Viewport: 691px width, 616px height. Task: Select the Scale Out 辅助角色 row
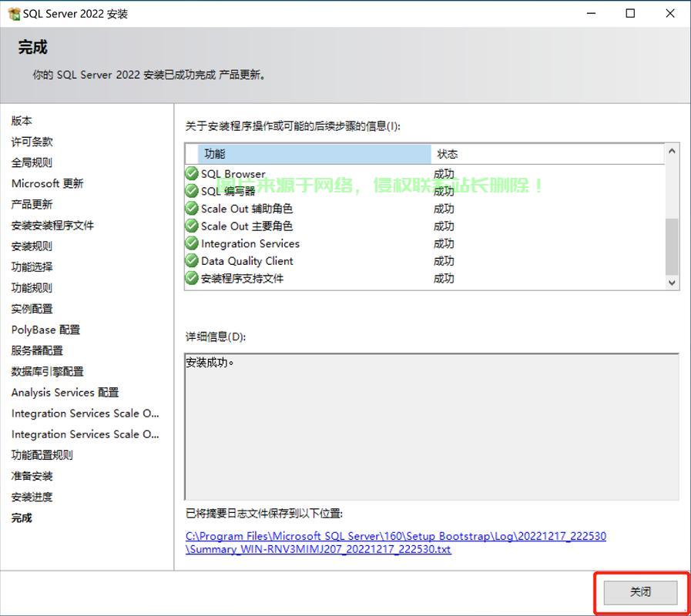click(424, 209)
